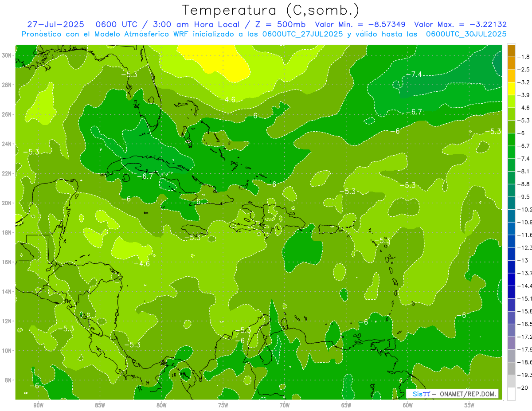Image resolution: width=532 pixels, height=411 pixels.
Task: Click the -13 color bar label
Action: [523, 260]
